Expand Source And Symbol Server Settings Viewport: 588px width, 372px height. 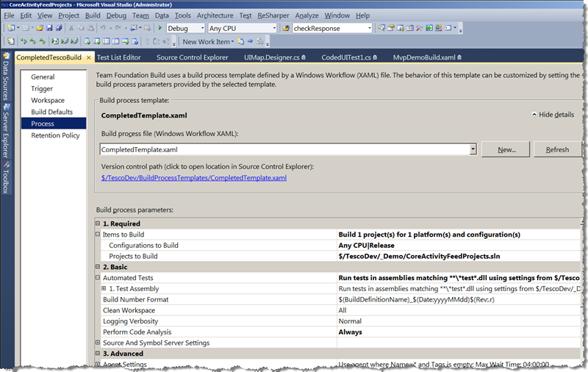click(98, 343)
